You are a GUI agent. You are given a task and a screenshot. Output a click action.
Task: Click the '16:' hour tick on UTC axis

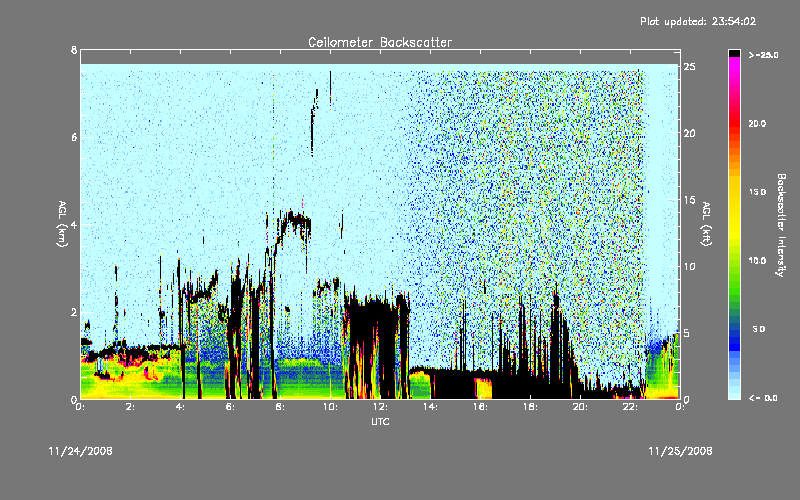(x=481, y=407)
